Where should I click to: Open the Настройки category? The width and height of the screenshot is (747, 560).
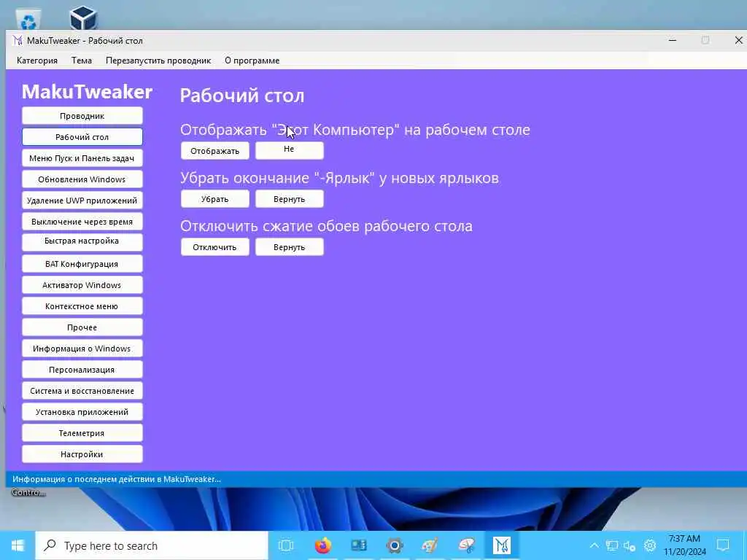(82, 454)
